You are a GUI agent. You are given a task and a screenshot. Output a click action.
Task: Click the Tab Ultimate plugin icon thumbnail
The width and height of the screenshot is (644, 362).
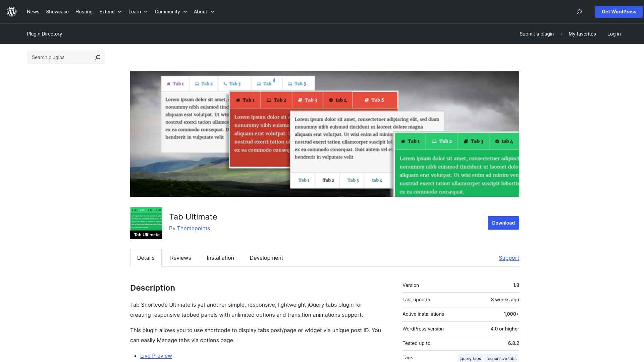pyautogui.click(x=146, y=223)
